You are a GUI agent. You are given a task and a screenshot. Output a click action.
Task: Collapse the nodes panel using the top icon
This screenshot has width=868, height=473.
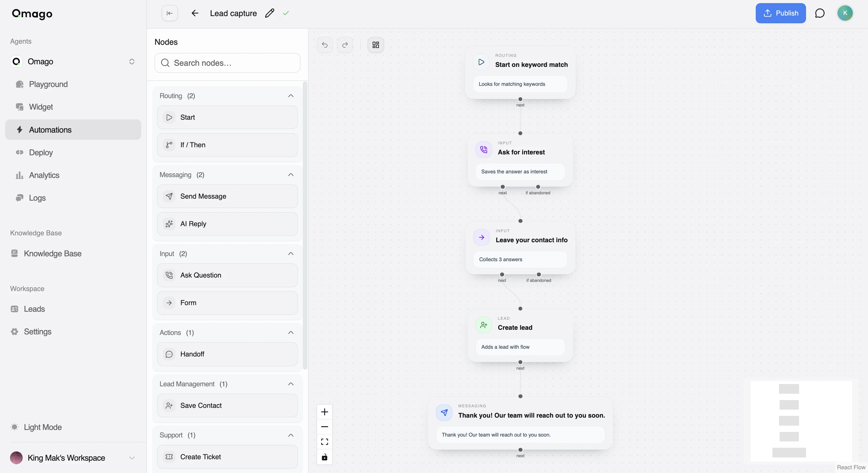point(169,13)
